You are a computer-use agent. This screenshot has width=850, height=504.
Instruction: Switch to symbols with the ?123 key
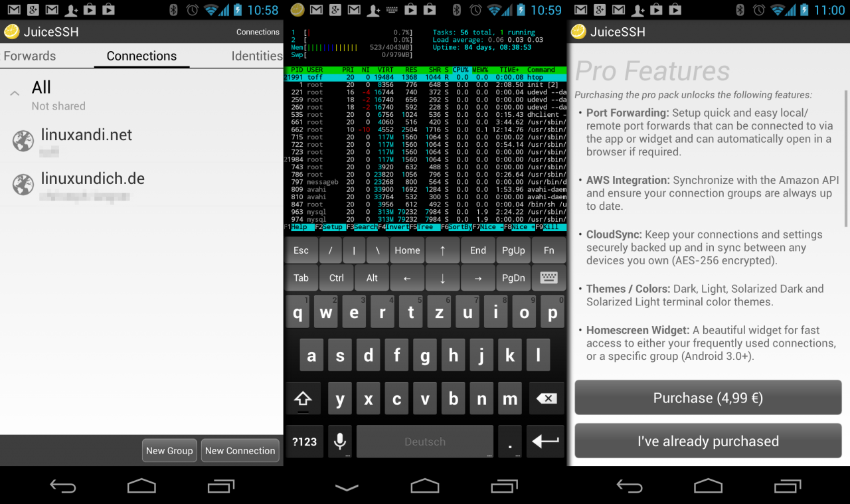click(x=304, y=441)
